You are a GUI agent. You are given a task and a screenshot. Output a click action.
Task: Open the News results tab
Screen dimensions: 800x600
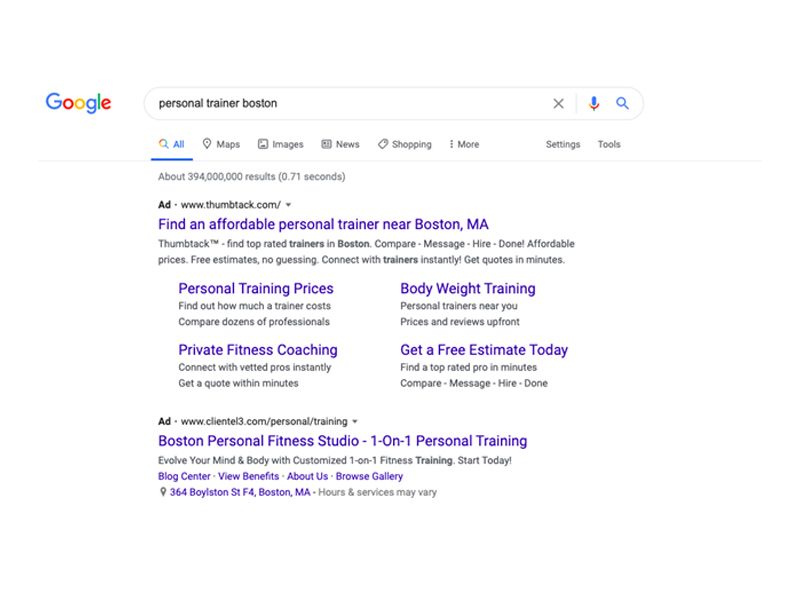pyautogui.click(x=340, y=144)
